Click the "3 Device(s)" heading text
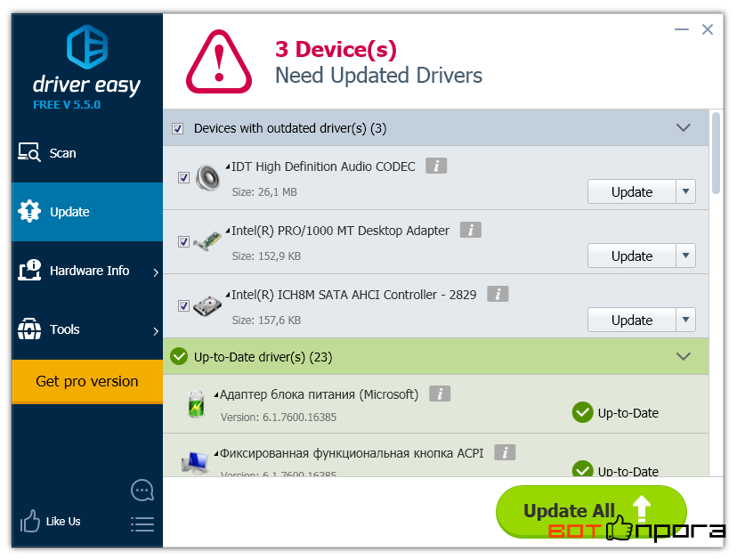Viewport: 737px width, 560px height. click(x=336, y=49)
